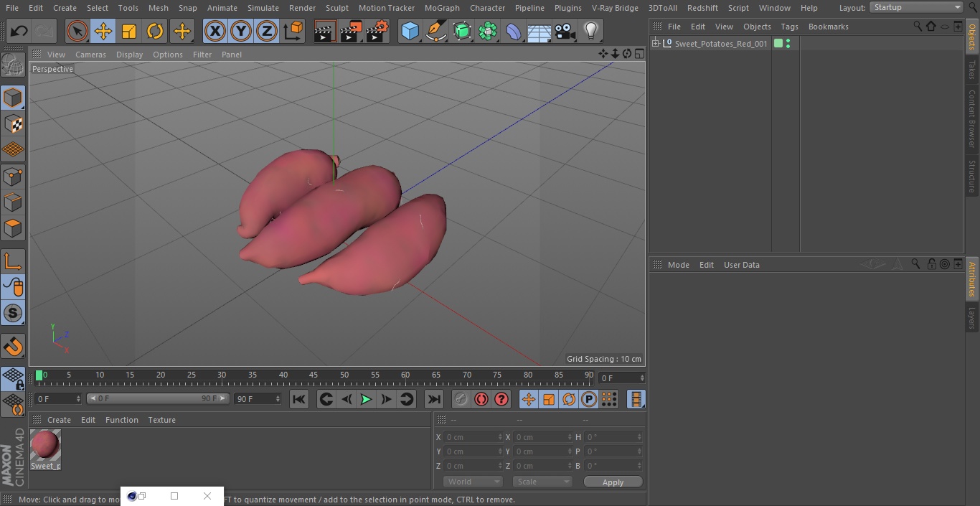This screenshot has height=506, width=980.
Task: Open the Attributes manager Mode menu
Action: [x=678, y=265]
